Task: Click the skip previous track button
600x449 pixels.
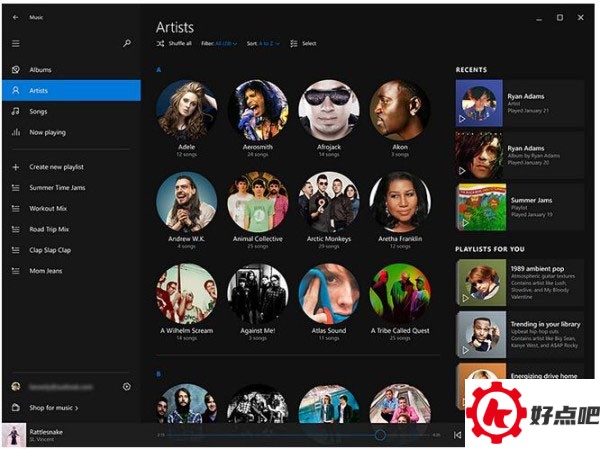Action: [x=457, y=435]
